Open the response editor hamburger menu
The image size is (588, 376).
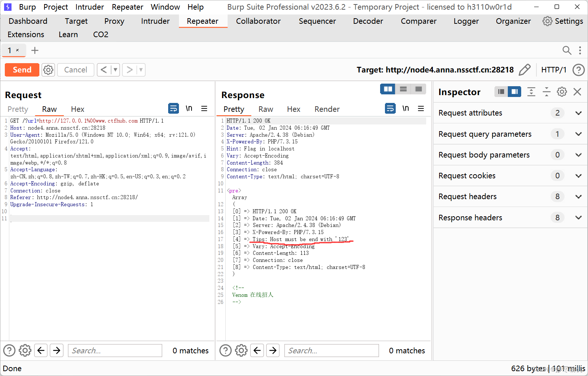tap(421, 108)
